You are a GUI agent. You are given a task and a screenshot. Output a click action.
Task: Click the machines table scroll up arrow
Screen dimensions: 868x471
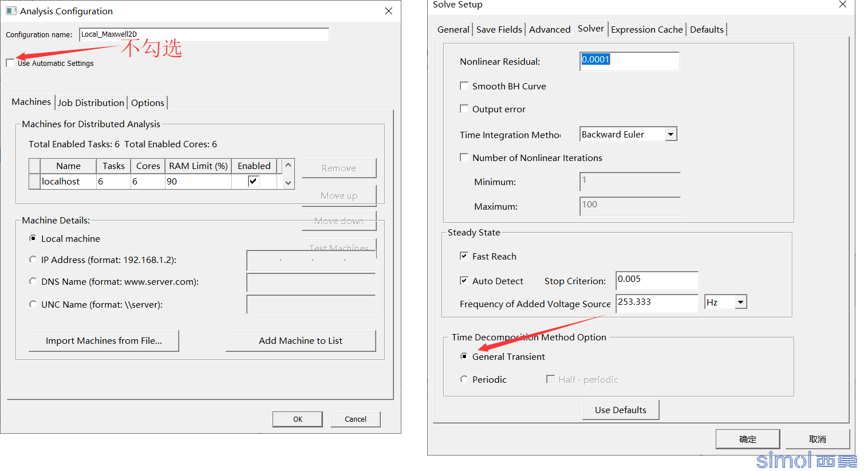(289, 166)
